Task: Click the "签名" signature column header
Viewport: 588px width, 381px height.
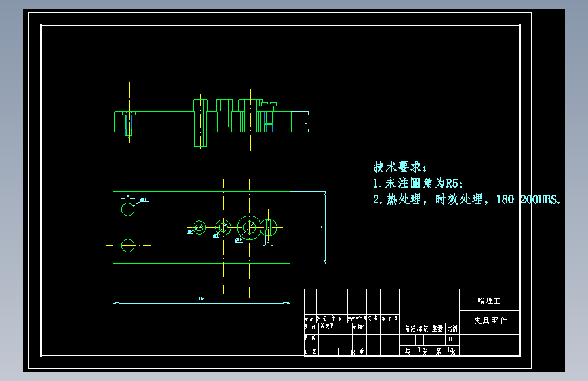Action: tap(373, 319)
